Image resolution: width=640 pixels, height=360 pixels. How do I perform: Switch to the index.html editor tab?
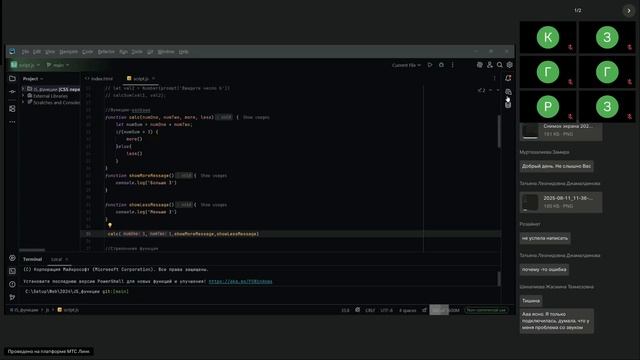pos(99,78)
